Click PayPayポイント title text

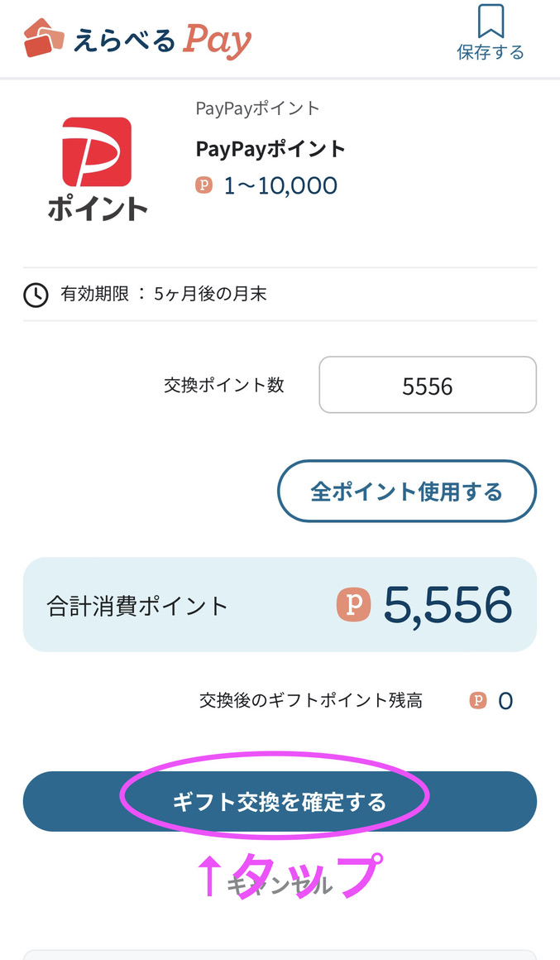pyautogui.click(x=269, y=149)
